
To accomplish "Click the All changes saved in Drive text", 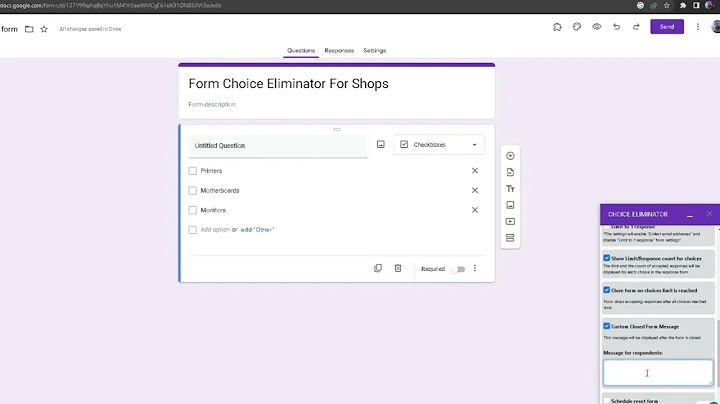I will pyautogui.click(x=90, y=29).
